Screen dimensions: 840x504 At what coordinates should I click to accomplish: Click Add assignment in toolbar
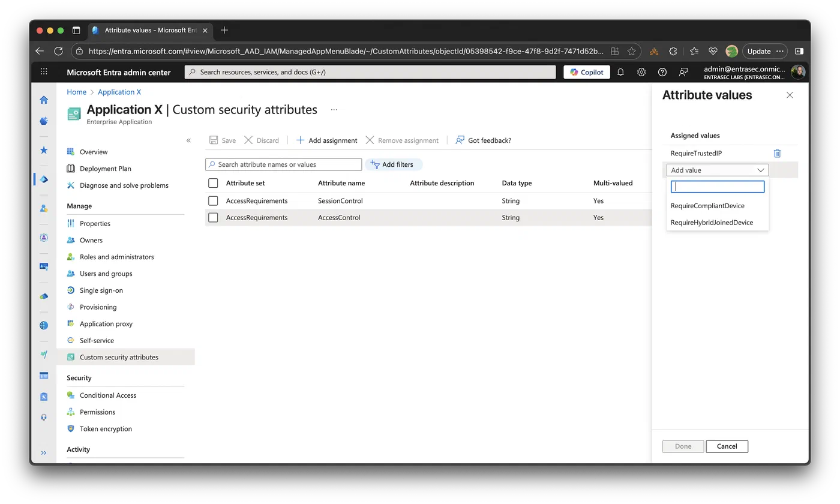pos(326,140)
